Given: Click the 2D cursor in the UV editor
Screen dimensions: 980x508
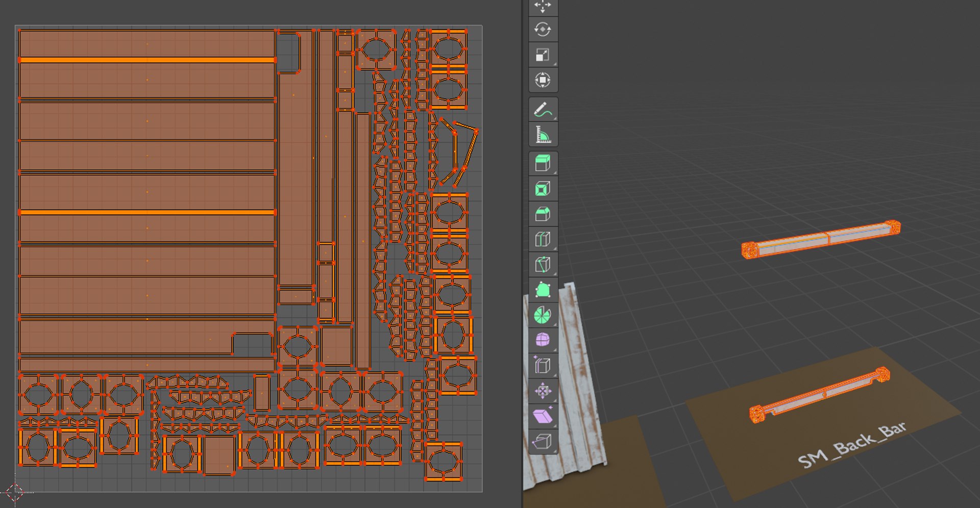Looking at the screenshot, I should (x=15, y=492).
